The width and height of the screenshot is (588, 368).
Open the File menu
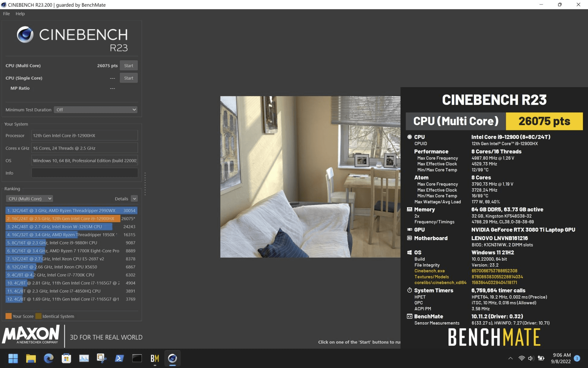[6, 14]
